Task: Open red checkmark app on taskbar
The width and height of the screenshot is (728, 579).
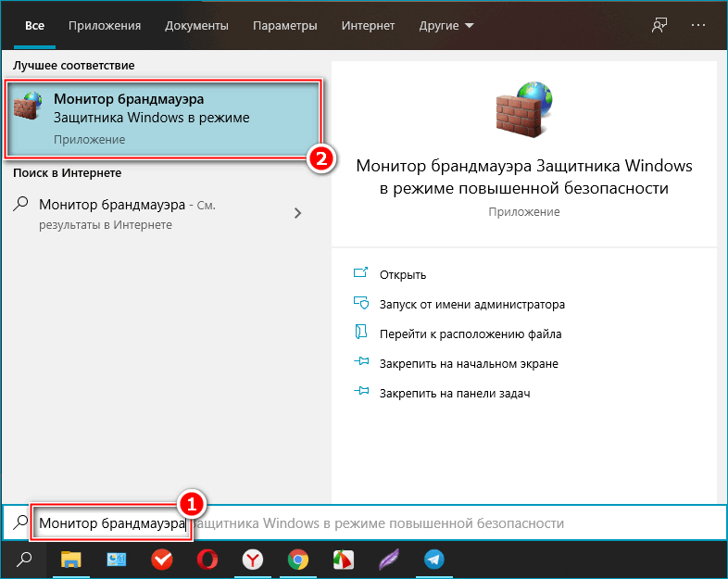Action: tap(162, 560)
